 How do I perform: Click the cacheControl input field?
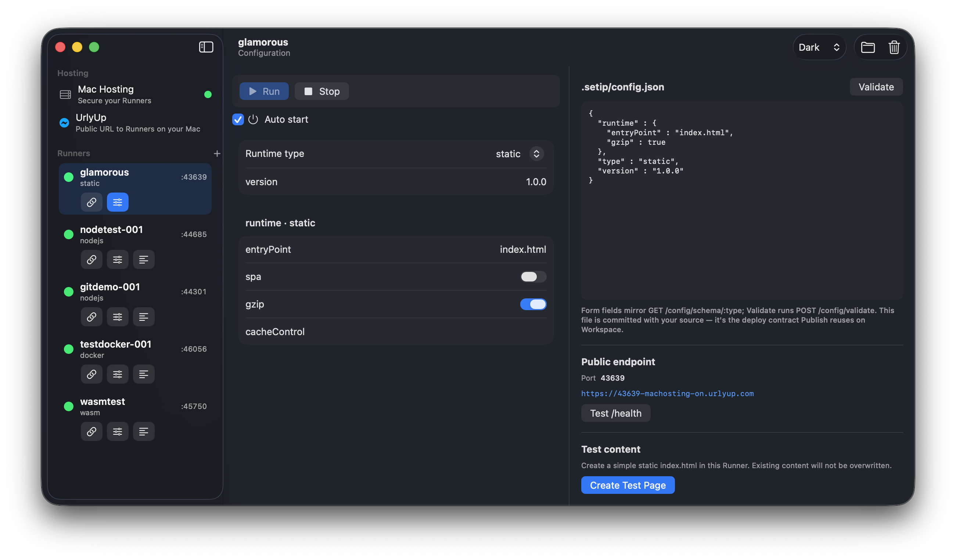click(x=396, y=331)
